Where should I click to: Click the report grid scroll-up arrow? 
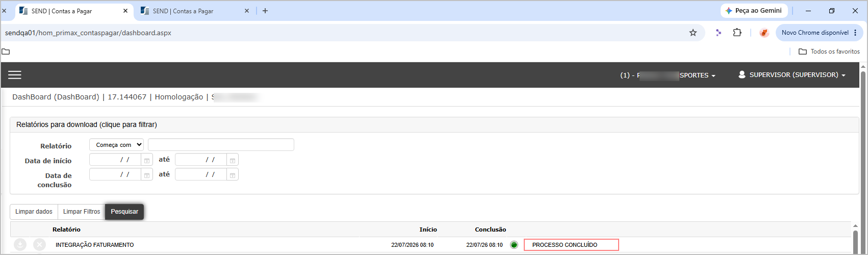(856, 226)
